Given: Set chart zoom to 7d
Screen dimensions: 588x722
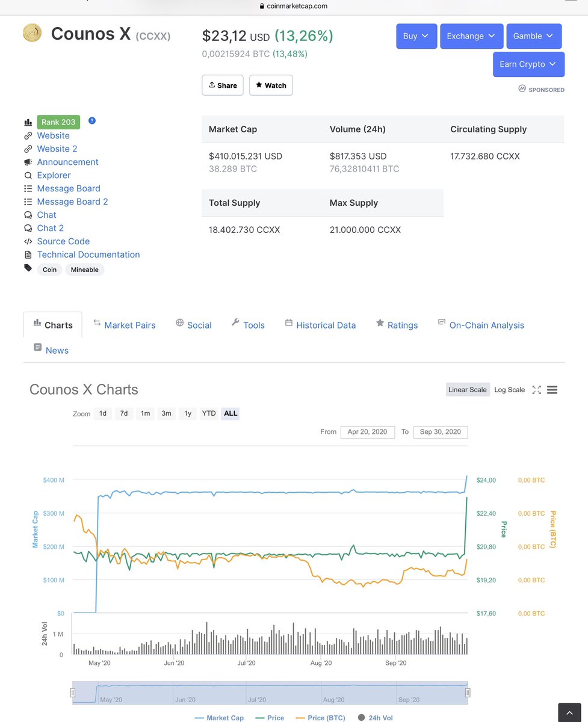Looking at the screenshot, I should (x=124, y=413).
